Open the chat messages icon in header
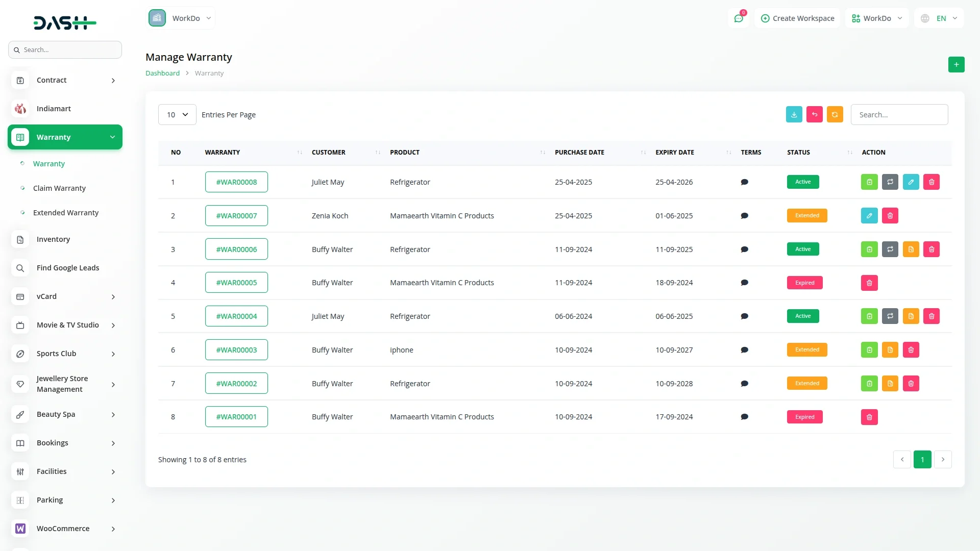 (738, 18)
